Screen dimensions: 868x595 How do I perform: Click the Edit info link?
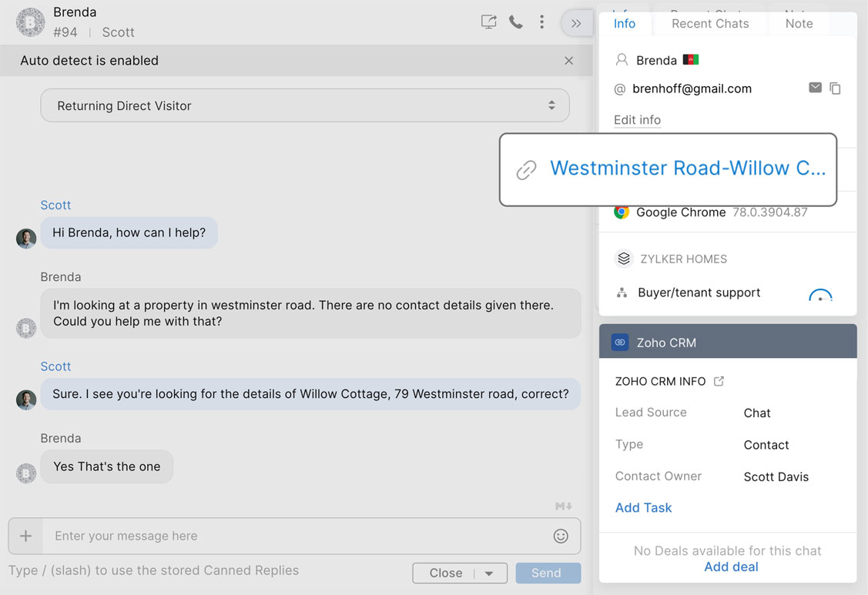637,120
